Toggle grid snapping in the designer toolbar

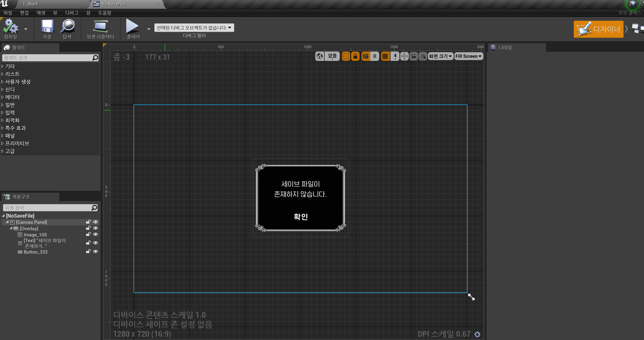[385, 56]
